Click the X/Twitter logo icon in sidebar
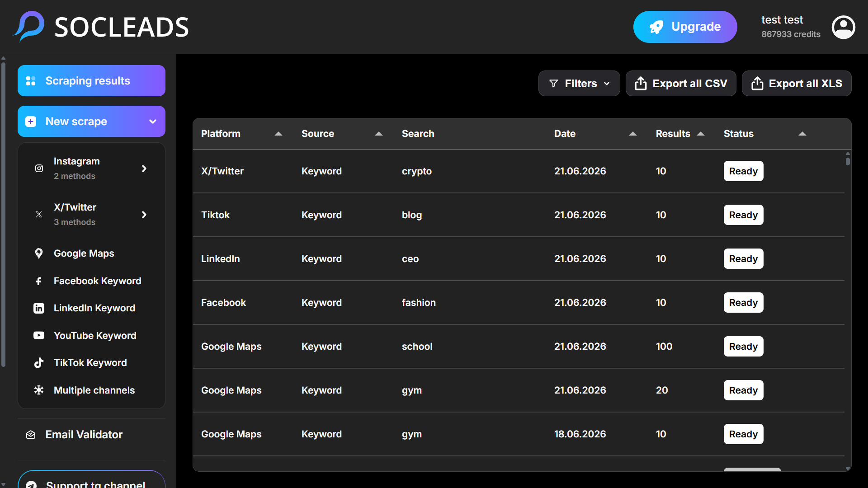This screenshot has height=488, width=868. pos(39,215)
